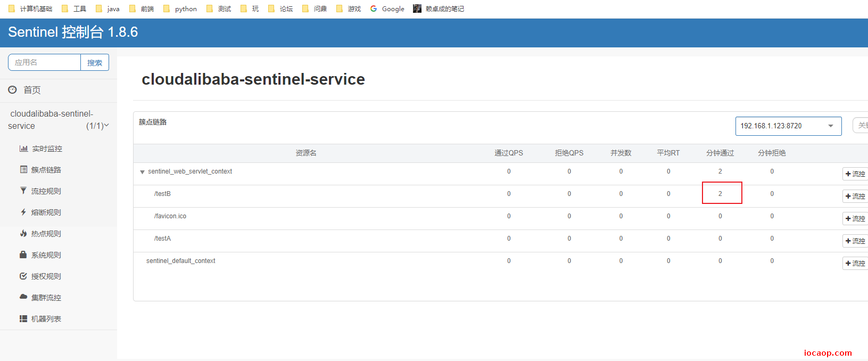Open the 工具 bookmark folder
The image size is (868, 361).
pos(74,9)
